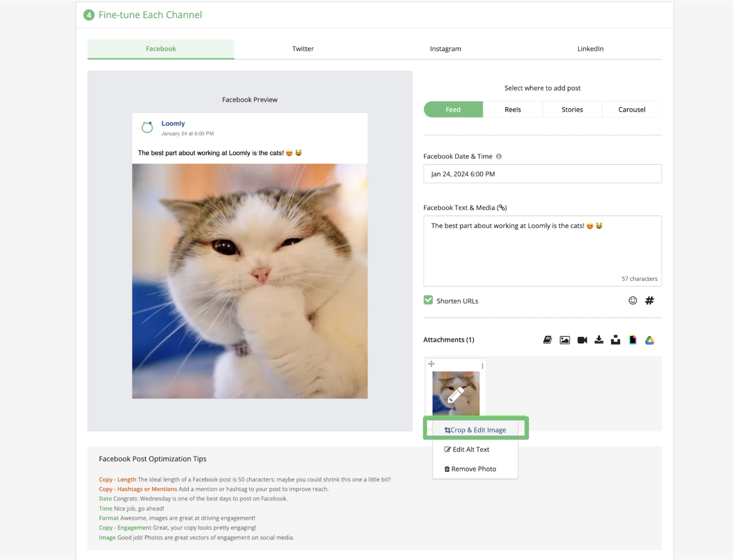Image resolution: width=733 pixels, height=560 pixels.
Task: Uncheck the Shorten URLs checkbox
Action: [428, 300]
